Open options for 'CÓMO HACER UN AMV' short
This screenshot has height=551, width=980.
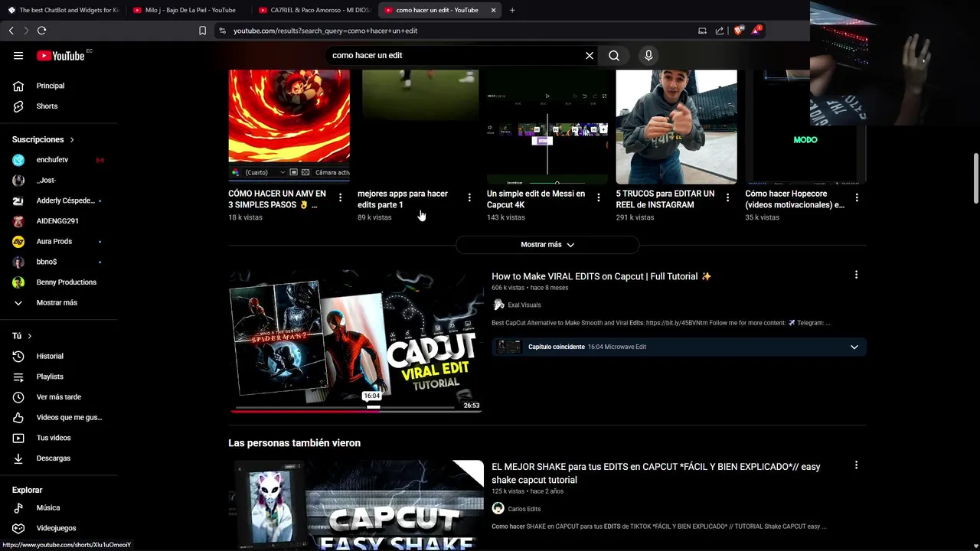point(340,197)
